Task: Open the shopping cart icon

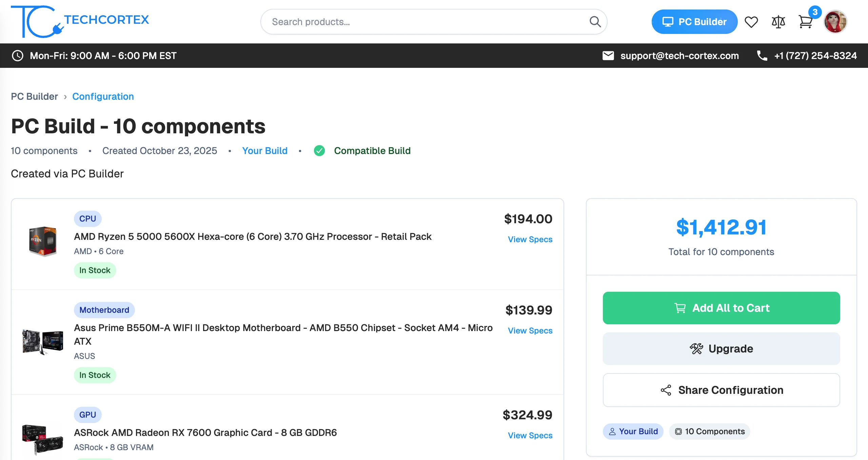Action: pos(806,22)
